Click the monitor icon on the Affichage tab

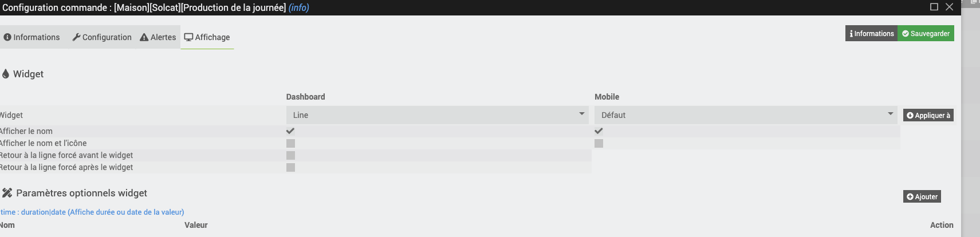[188, 37]
